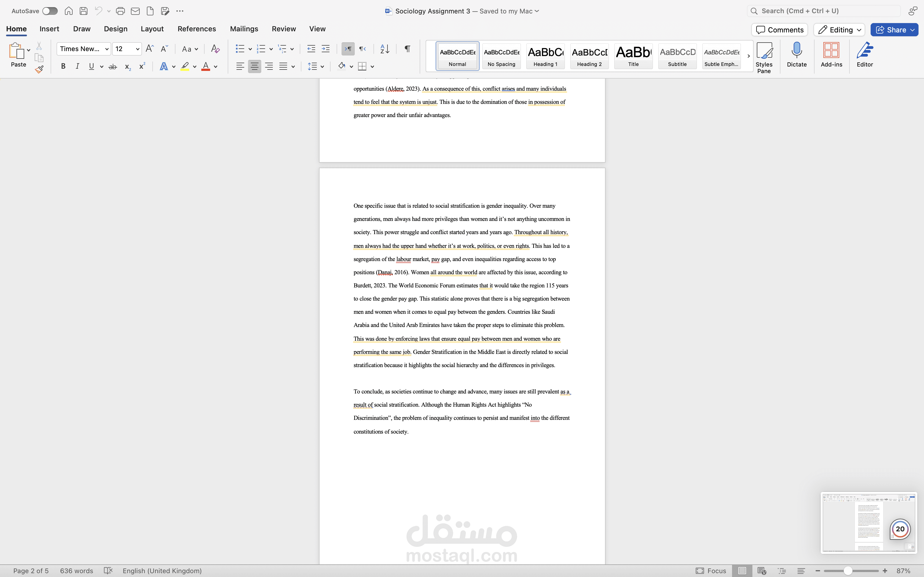Click the Share button
This screenshot has width=924, height=577.
tap(894, 29)
